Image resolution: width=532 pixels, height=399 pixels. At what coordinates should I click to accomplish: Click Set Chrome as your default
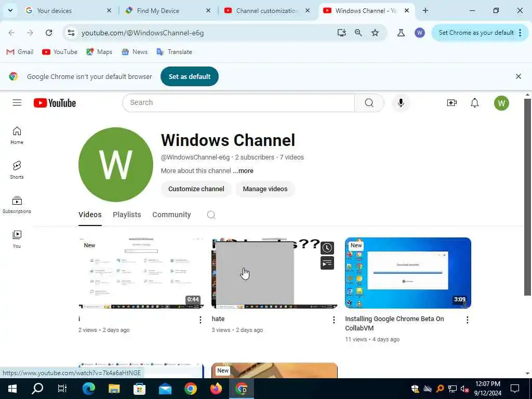476,33
